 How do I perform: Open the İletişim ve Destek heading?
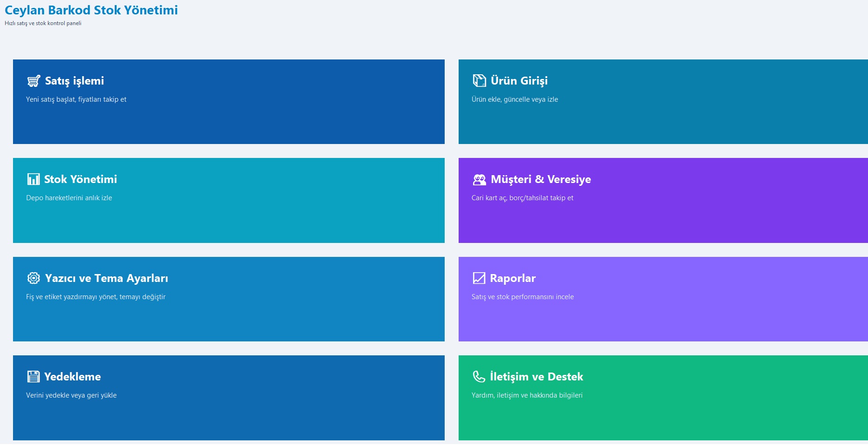click(x=536, y=377)
